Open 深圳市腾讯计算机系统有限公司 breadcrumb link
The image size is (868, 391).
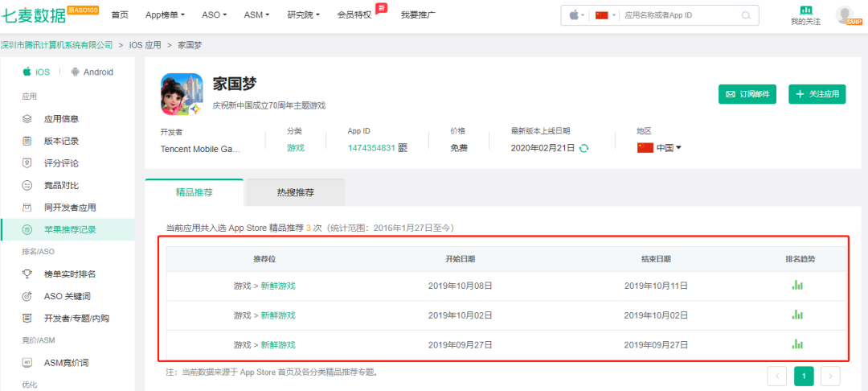click(x=56, y=45)
